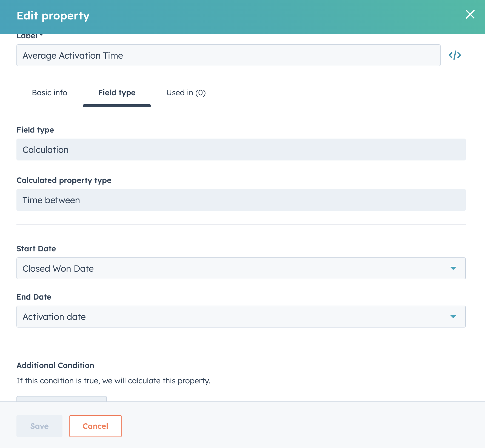Open the Start Date dropdown arrow
The height and width of the screenshot is (448, 485).
pos(453,268)
